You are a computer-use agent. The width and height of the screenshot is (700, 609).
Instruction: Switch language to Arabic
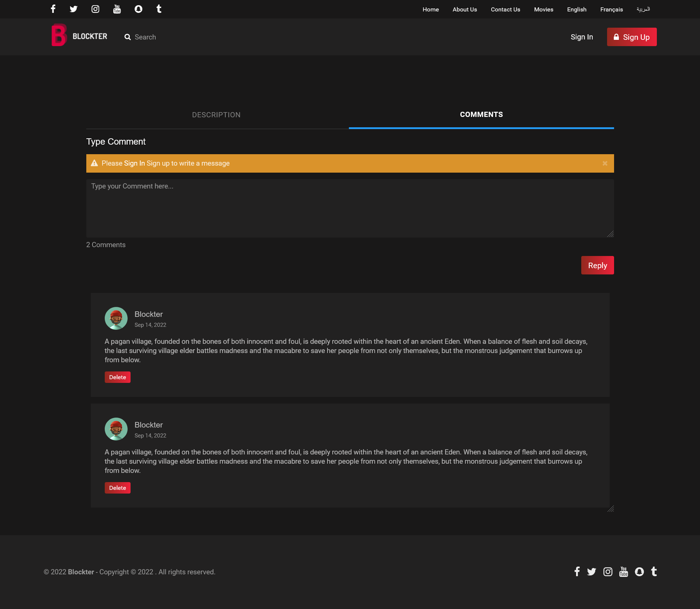(643, 9)
